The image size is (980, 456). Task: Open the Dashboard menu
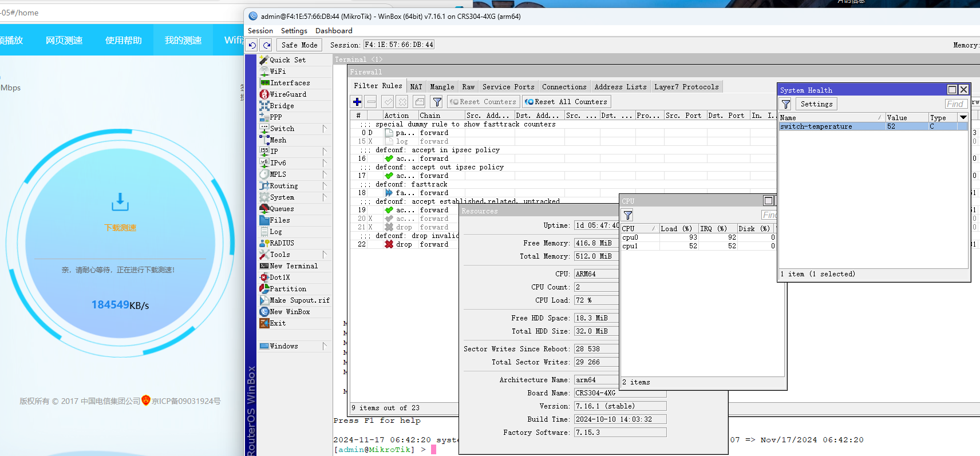coord(334,31)
